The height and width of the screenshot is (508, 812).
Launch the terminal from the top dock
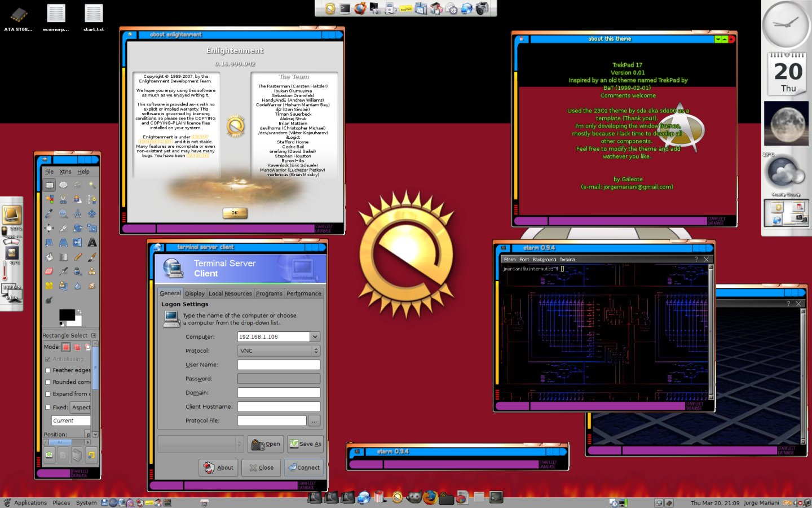coord(345,8)
